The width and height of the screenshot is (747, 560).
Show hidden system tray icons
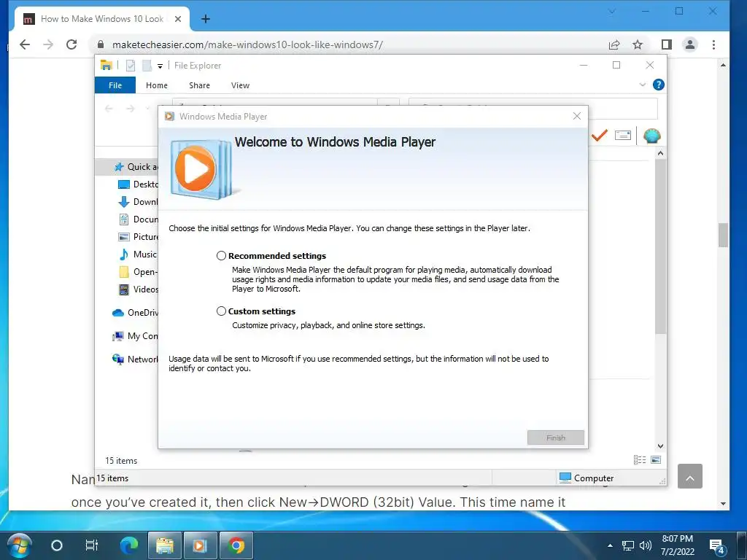[610, 545]
